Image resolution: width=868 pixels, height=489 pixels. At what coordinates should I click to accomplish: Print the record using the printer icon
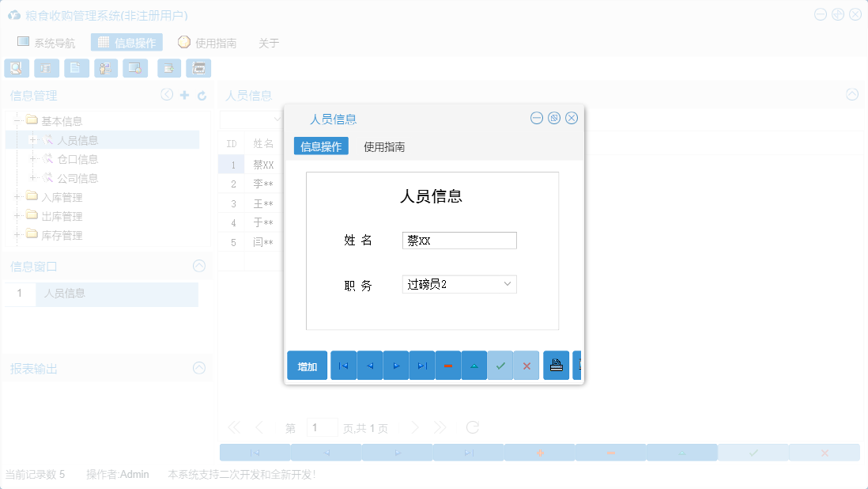point(556,365)
